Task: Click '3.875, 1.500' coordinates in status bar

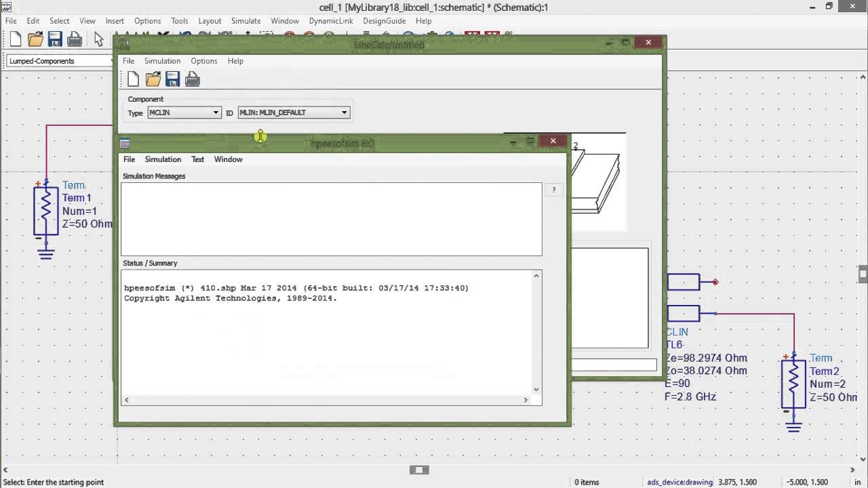Action: (736, 482)
